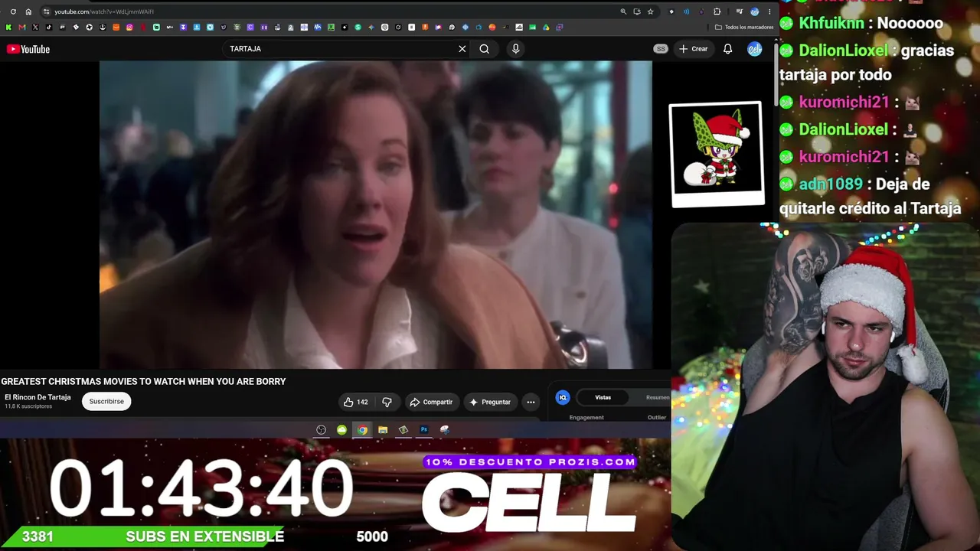Screen dimensions: 980x551
Task: Open Chrome three-dot menu
Action: click(769, 11)
